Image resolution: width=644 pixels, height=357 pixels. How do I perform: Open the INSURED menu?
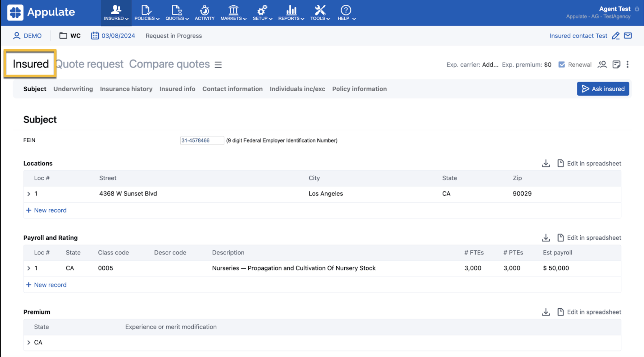coord(116,13)
